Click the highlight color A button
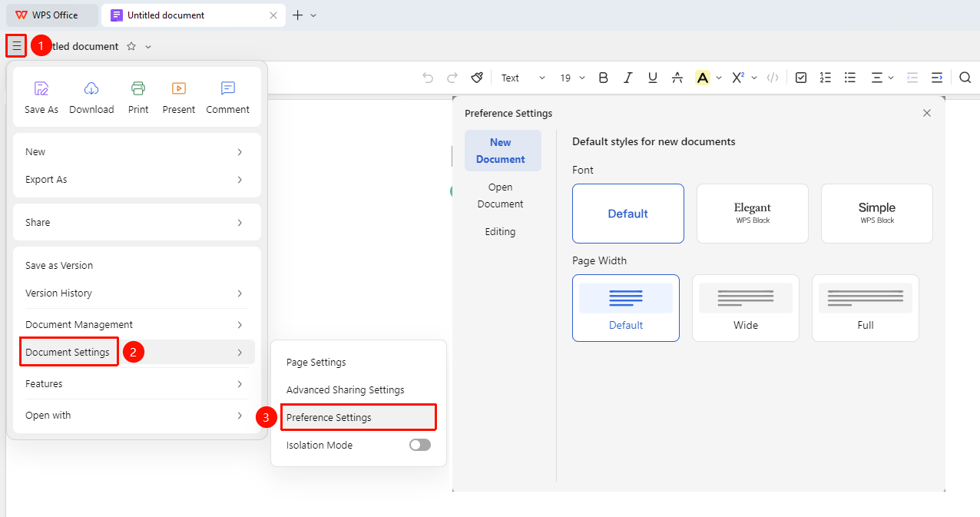Screen dimensions: 980x517 pos(702,78)
